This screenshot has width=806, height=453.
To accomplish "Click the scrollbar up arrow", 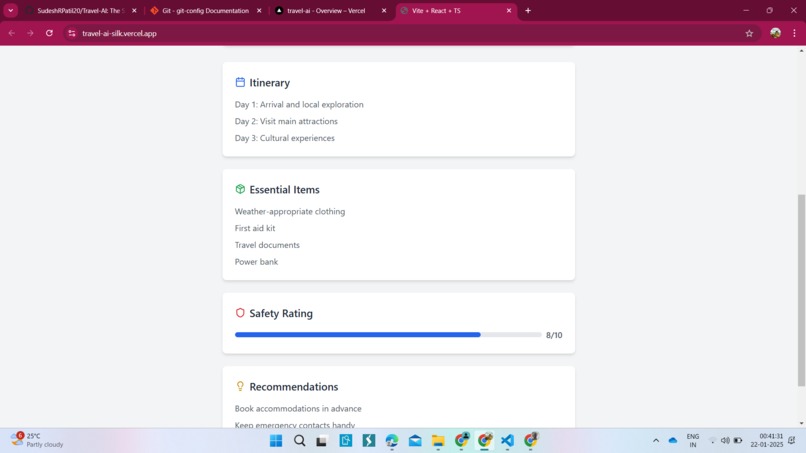I will 801,50.
